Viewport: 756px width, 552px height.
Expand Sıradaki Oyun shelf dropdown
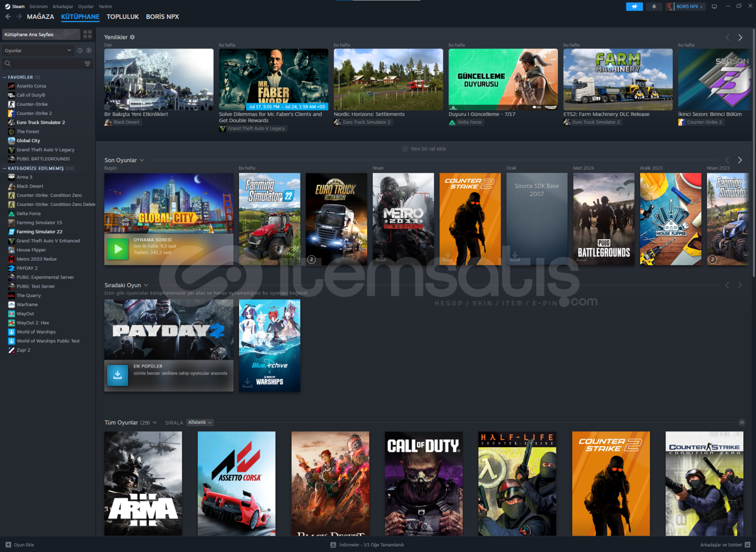146,285
